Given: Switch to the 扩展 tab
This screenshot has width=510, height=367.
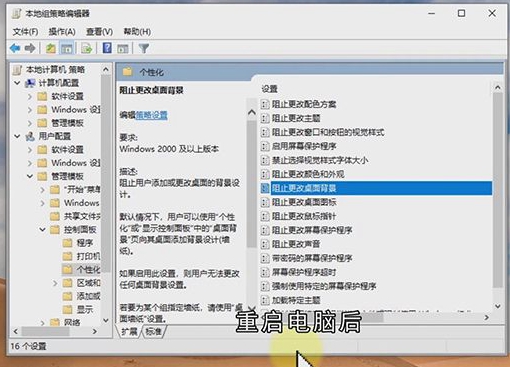Looking at the screenshot, I should pos(129,331).
